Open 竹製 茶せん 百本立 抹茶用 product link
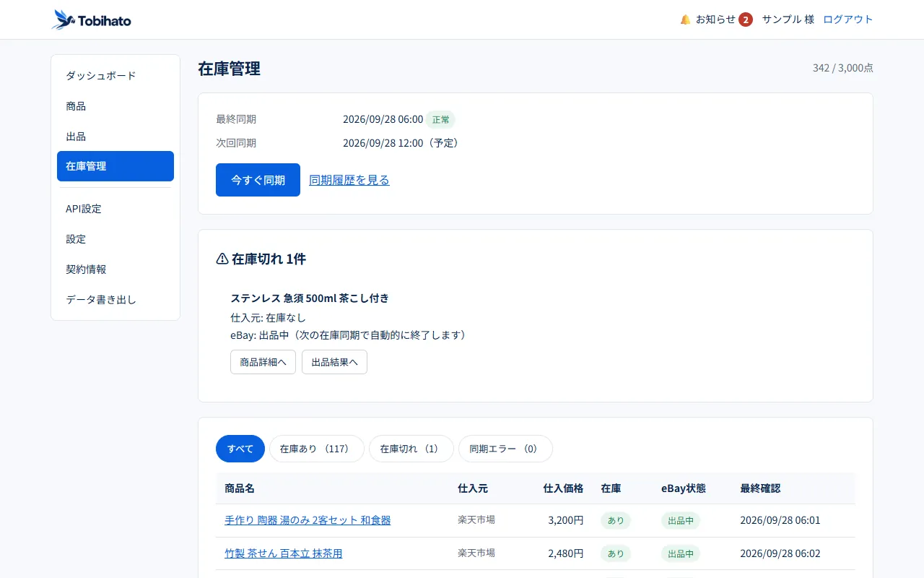Image resolution: width=924 pixels, height=578 pixels. coord(284,553)
